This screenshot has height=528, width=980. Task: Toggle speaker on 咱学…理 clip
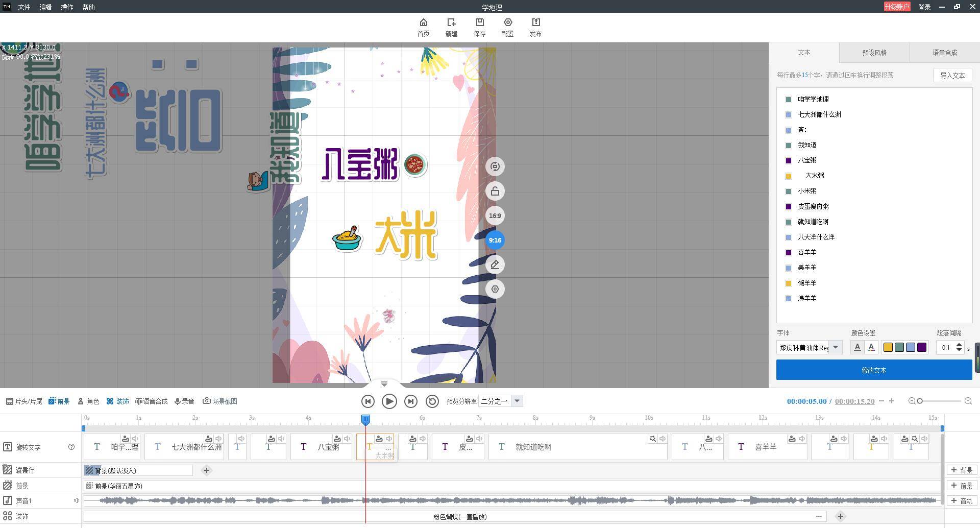tap(135, 439)
